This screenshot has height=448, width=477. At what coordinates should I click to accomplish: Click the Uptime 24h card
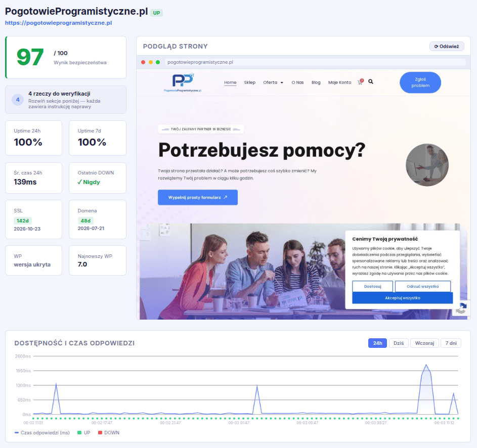pos(33,138)
